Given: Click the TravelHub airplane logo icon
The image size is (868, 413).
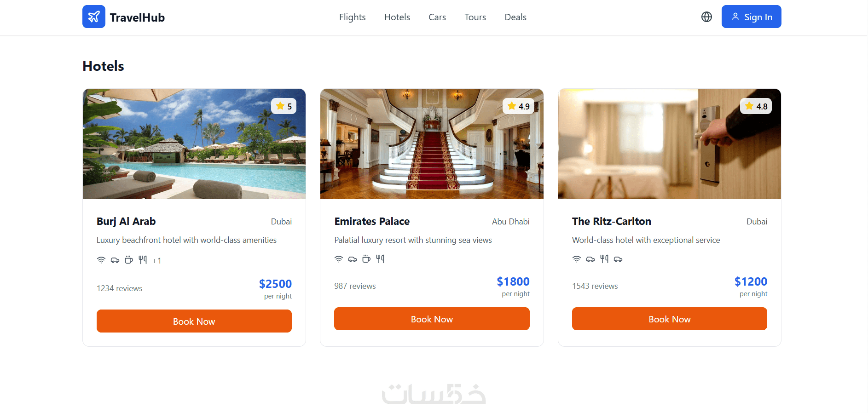Looking at the screenshot, I should click(94, 17).
